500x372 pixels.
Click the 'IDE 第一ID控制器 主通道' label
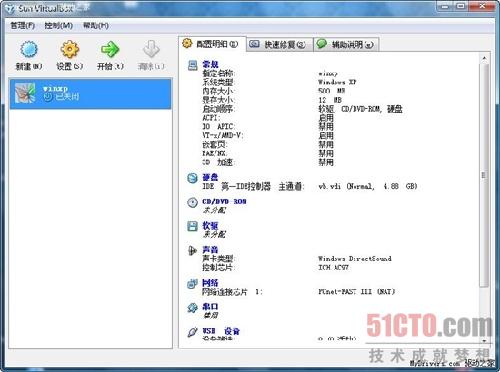pos(253,186)
